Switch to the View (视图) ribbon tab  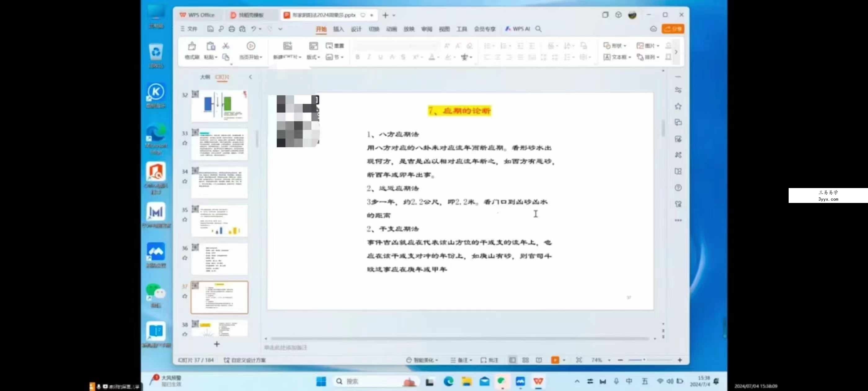click(444, 29)
